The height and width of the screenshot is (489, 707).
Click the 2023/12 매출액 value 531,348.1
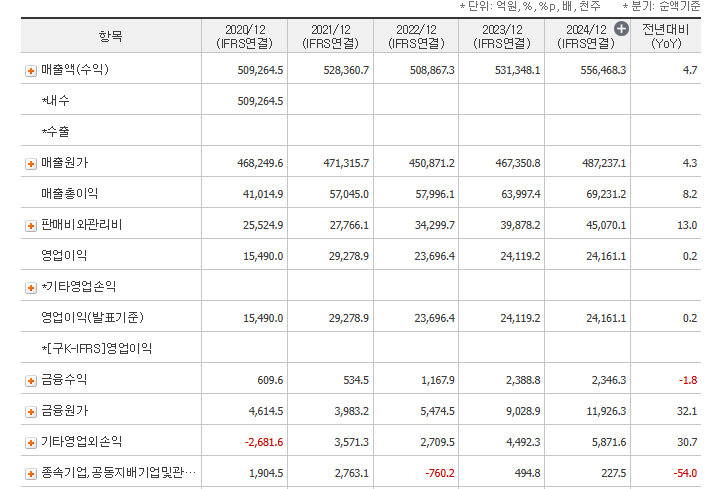pos(518,71)
